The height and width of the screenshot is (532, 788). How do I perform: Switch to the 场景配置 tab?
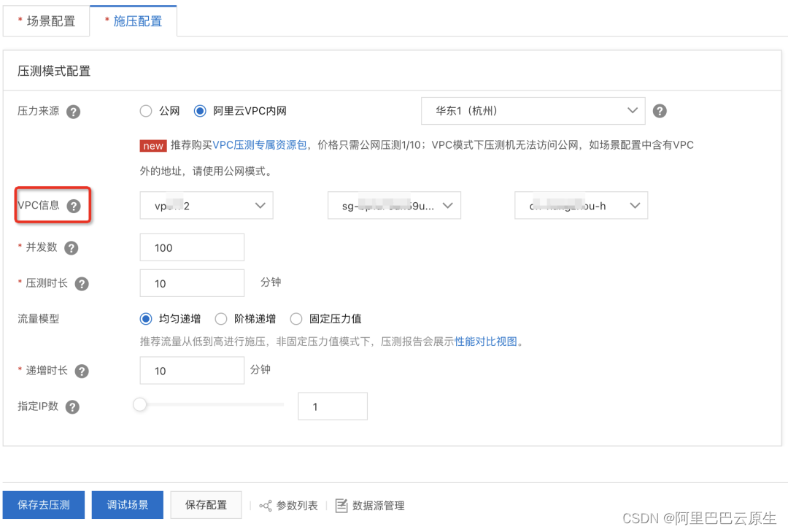pos(46,21)
